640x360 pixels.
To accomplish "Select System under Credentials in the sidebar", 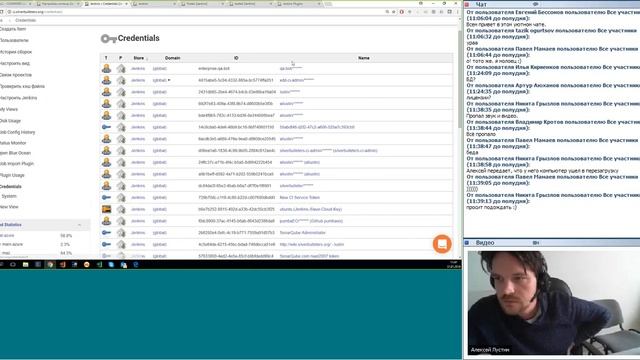I will (x=9, y=196).
